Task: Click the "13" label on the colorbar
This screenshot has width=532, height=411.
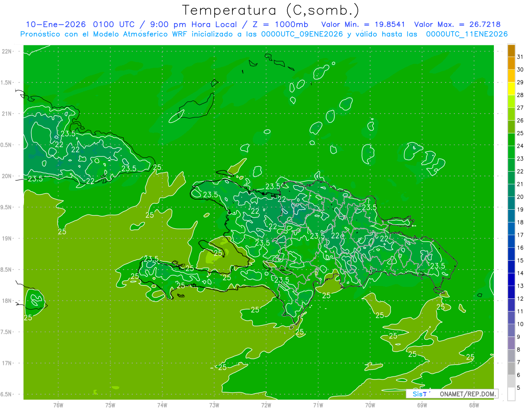Action: click(520, 286)
